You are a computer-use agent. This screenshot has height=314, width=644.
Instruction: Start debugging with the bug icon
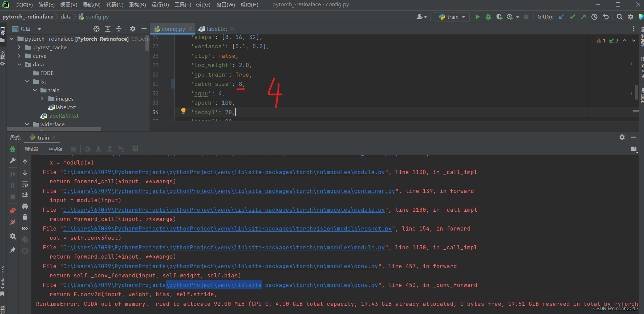(489, 16)
